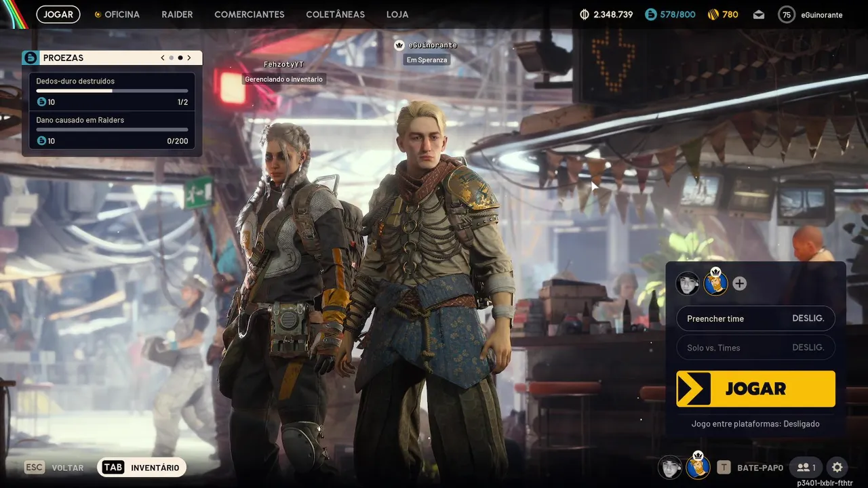Open the friends list icon showing 1
This screenshot has height=488, width=868.
pos(806,468)
